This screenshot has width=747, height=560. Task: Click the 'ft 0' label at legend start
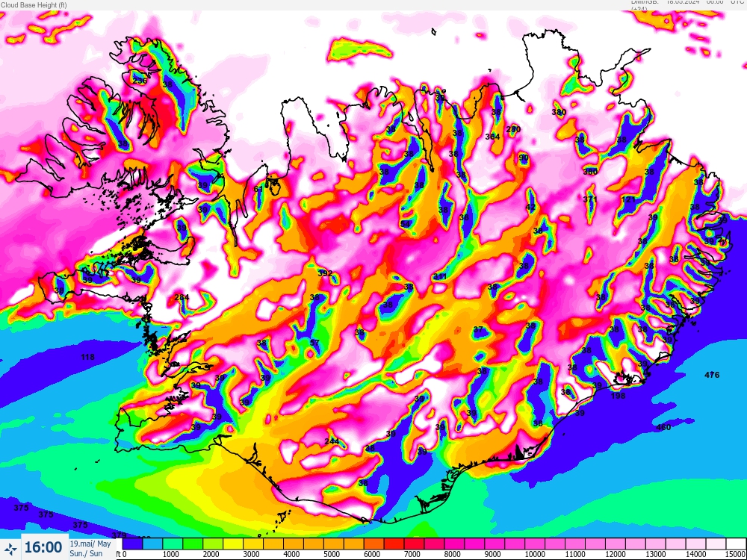[121, 554]
